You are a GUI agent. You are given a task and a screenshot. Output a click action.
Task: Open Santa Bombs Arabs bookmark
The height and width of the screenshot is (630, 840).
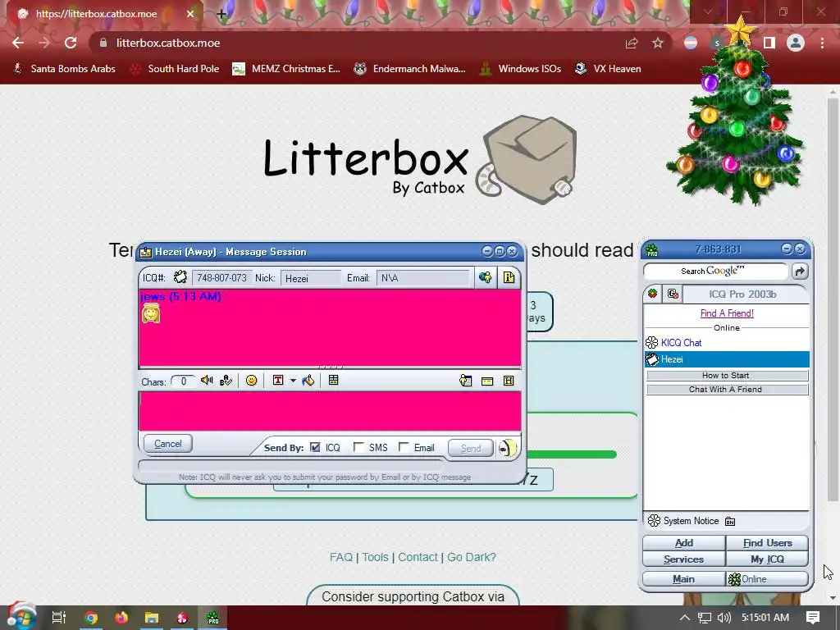[x=64, y=69]
